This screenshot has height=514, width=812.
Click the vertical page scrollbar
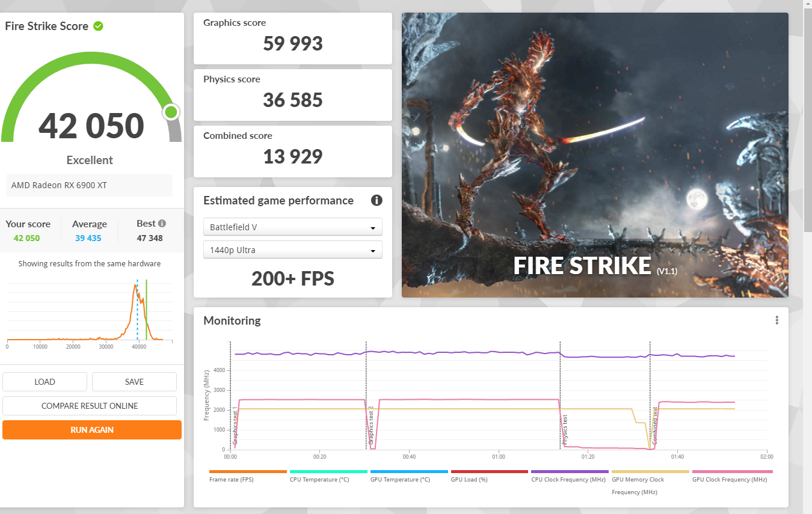point(807,120)
